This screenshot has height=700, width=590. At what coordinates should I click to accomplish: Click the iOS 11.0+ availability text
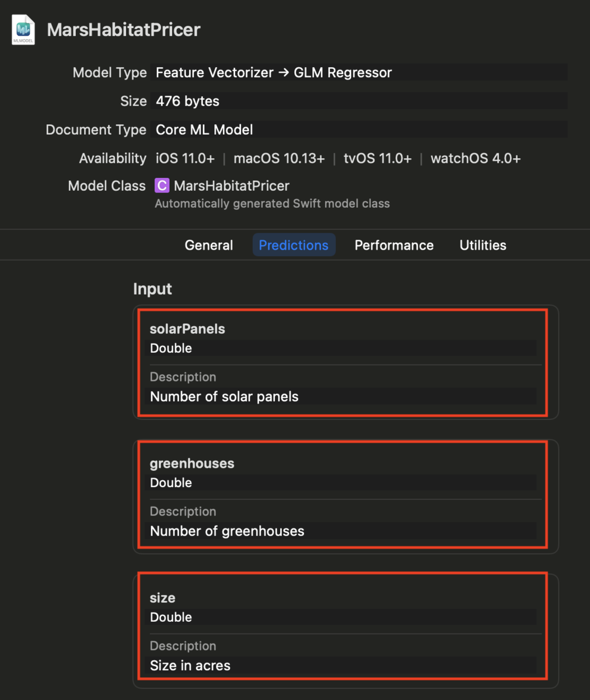pos(185,158)
